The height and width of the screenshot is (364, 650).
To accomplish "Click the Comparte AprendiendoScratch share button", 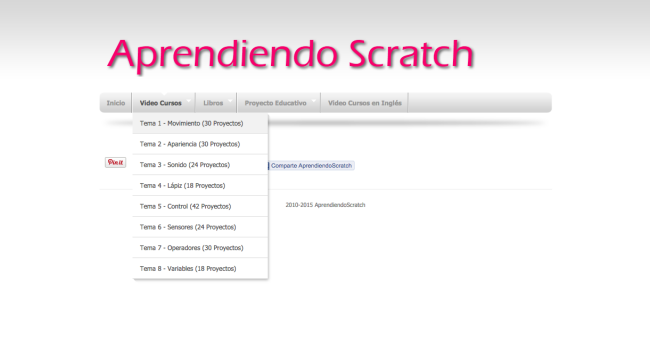I will click(x=311, y=166).
